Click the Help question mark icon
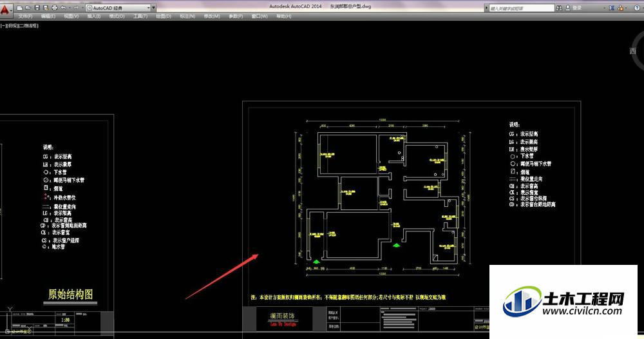 click(637, 8)
